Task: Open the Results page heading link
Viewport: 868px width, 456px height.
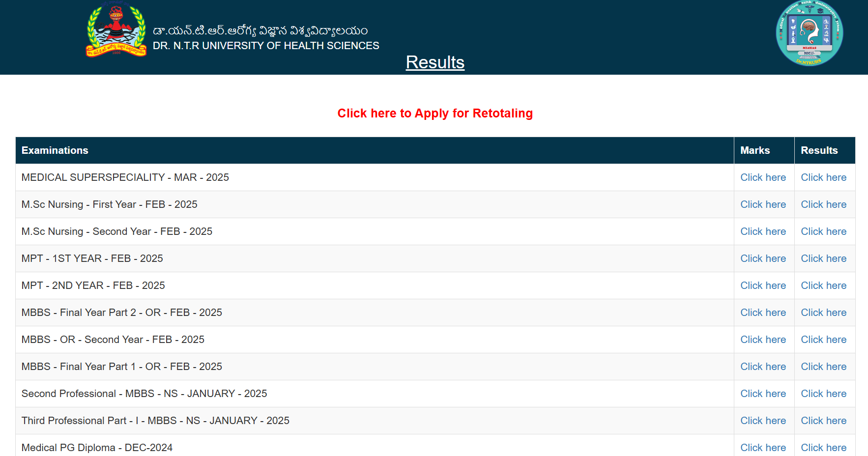Action: tap(434, 62)
